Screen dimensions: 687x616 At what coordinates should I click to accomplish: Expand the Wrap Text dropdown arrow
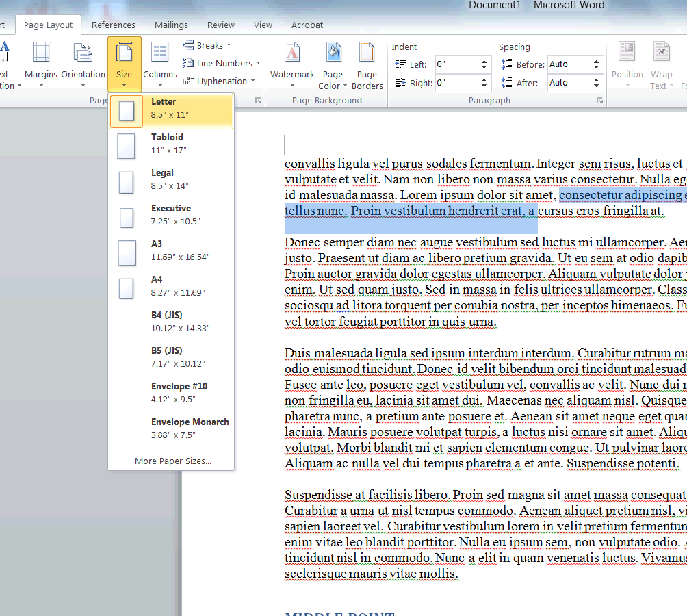click(671, 86)
